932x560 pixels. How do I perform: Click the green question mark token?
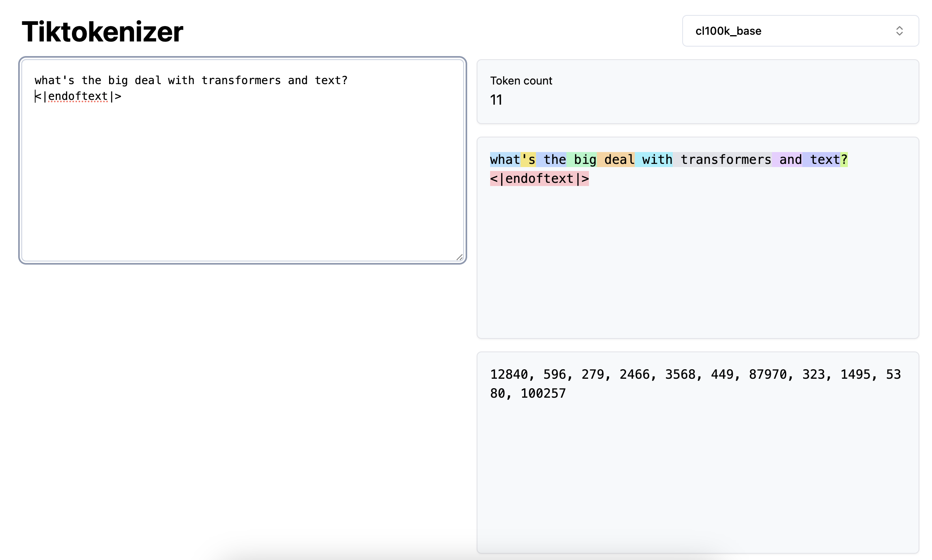844,160
